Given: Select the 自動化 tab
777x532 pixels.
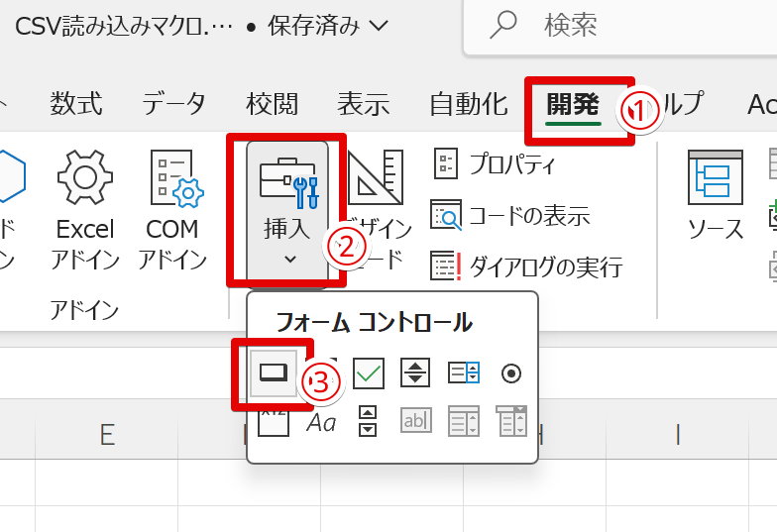Looking at the screenshot, I should click(x=468, y=104).
